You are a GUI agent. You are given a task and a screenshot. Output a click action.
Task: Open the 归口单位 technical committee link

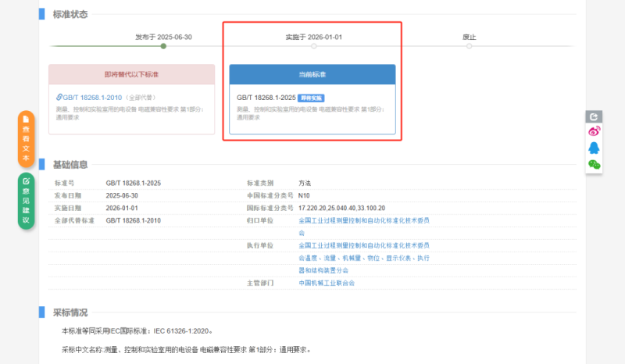coord(363,221)
